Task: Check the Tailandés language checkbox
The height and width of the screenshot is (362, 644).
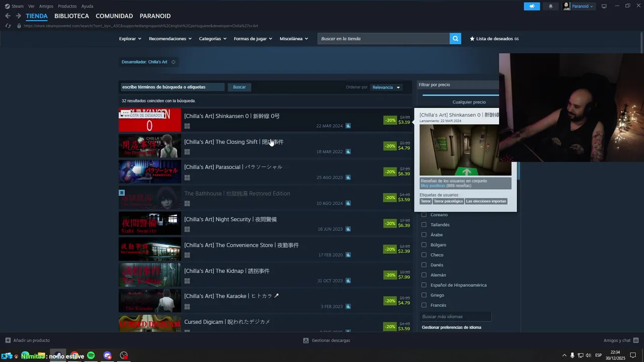Action: coord(424,225)
